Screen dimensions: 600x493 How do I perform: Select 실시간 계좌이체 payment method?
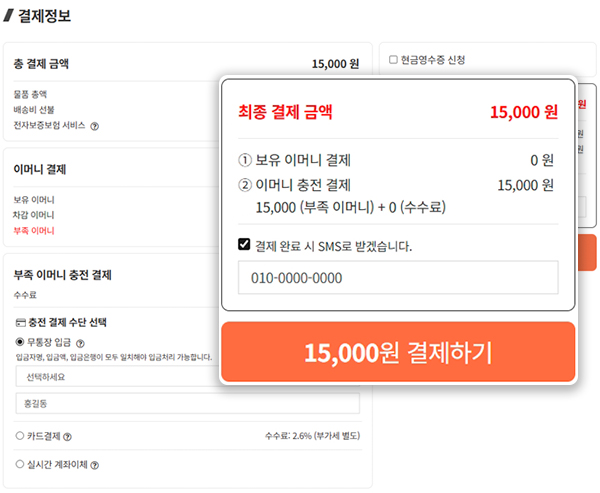point(20,464)
